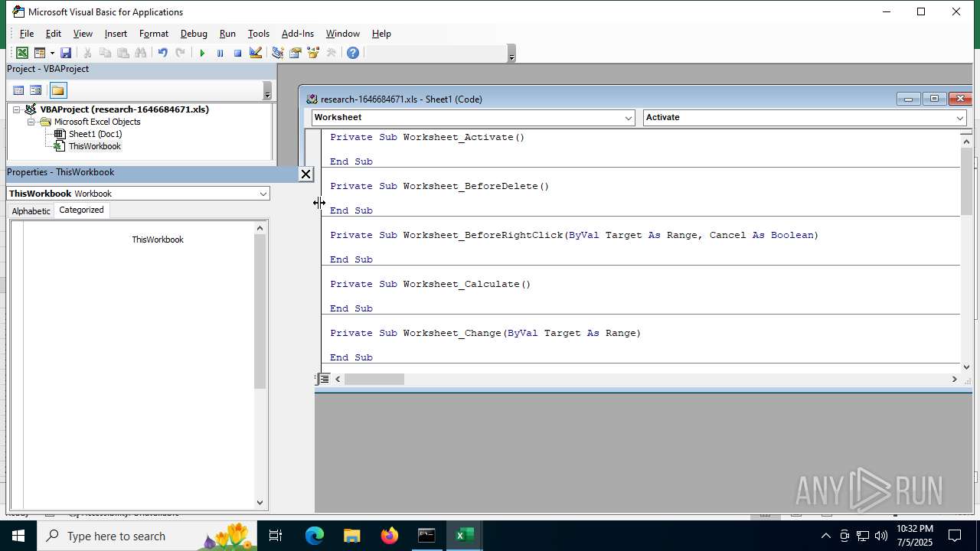This screenshot has height=551, width=980.
Task: Click the Reset stop icon
Action: 237,53
